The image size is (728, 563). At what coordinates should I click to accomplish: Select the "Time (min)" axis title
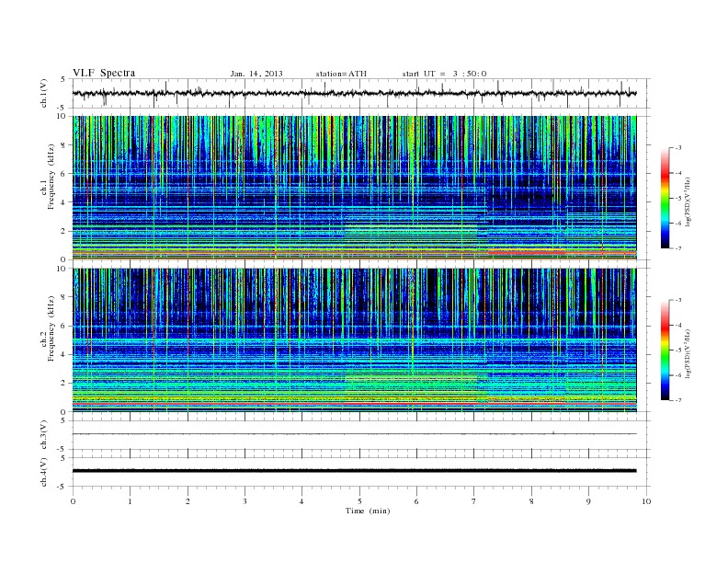pyautogui.click(x=368, y=511)
